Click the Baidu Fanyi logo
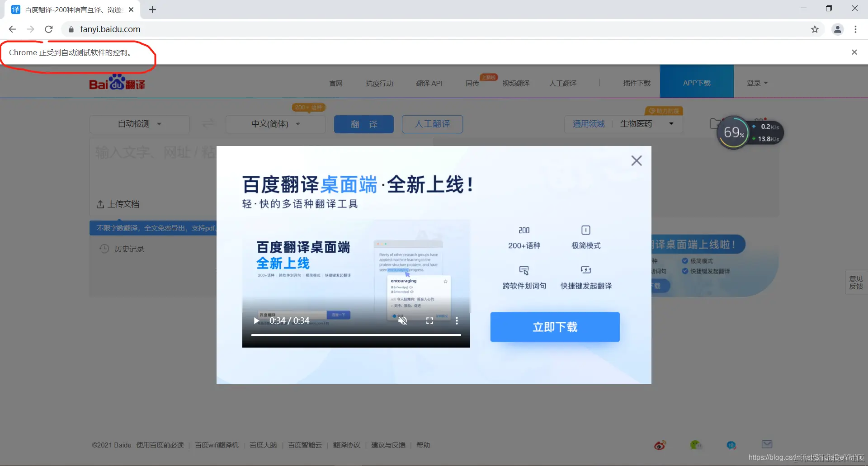The height and width of the screenshot is (466, 868). 116,82
